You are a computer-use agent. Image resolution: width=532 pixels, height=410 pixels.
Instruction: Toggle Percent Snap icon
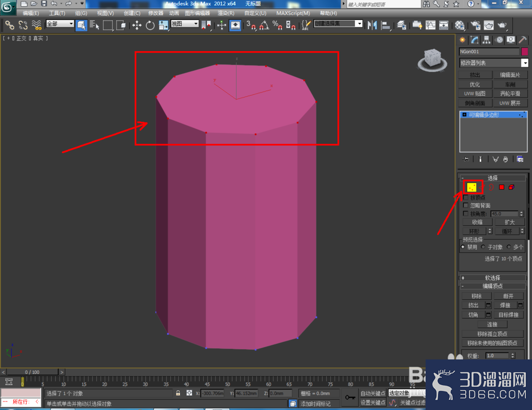pos(277,25)
